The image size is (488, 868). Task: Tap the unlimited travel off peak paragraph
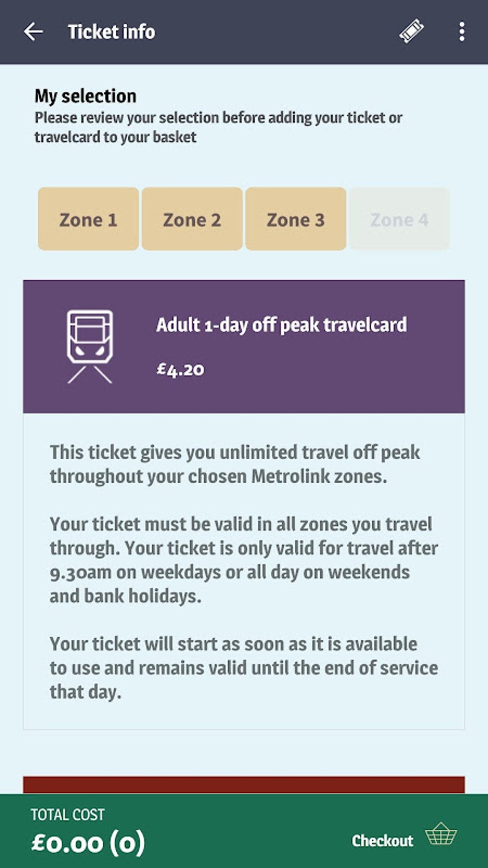tap(234, 464)
